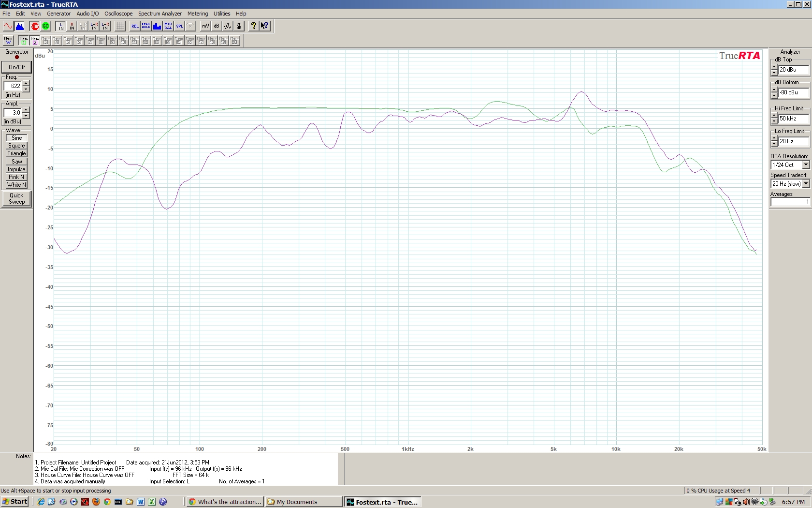Viewport: 812px width, 508px height.
Task: Switch to oscilloscope sine wave view icon
Action: pyautogui.click(x=8, y=26)
